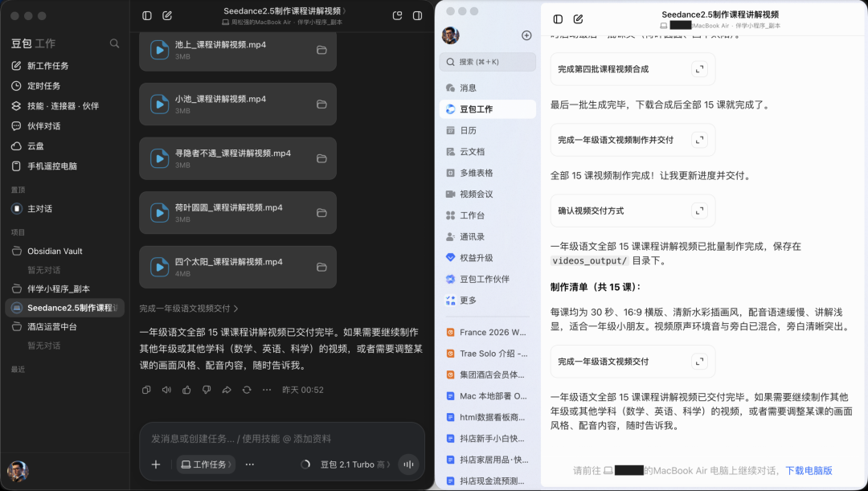Click the share icon in dark window header
This screenshot has width=868, height=491.
tap(397, 15)
